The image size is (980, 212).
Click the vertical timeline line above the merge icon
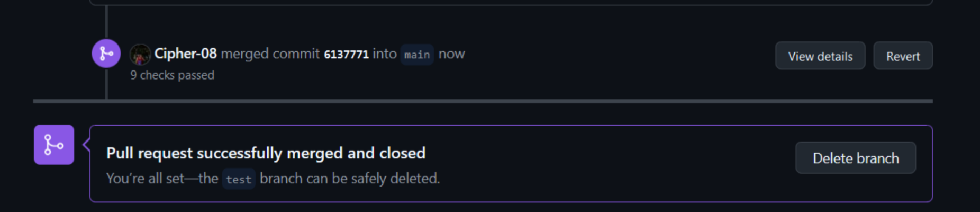point(106,22)
